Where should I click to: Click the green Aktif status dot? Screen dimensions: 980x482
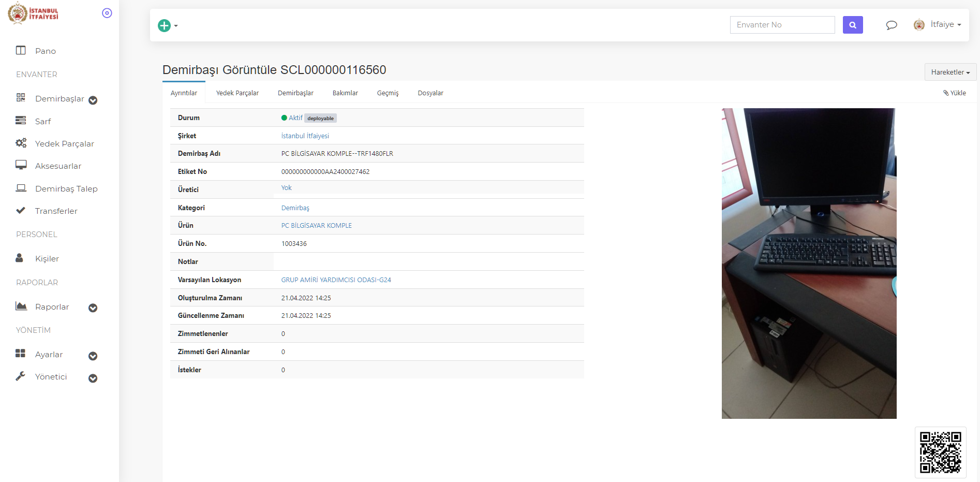coord(284,118)
